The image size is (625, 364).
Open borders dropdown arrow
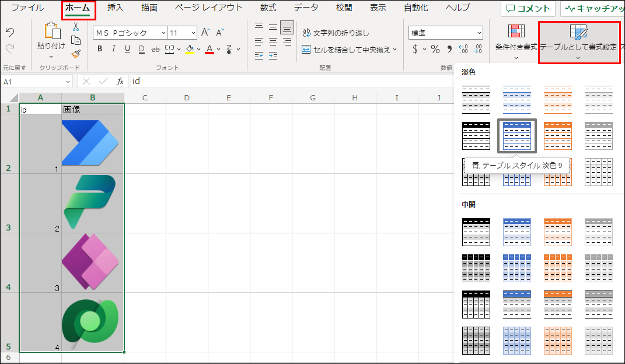179,50
